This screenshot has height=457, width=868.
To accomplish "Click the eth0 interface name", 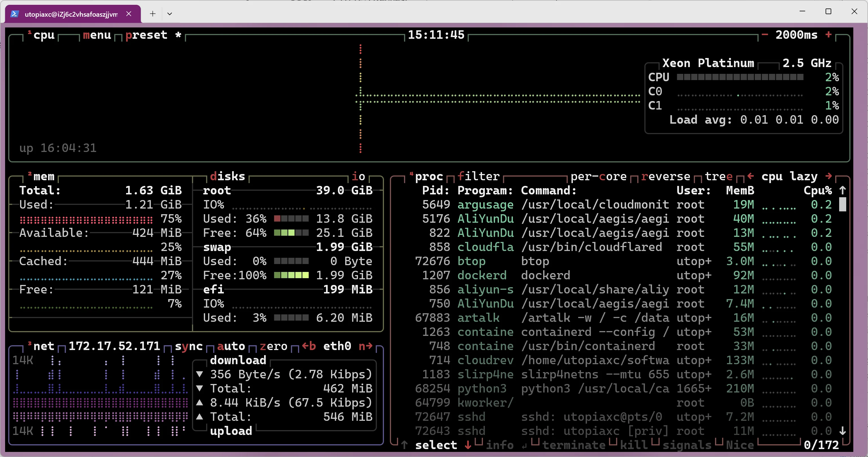I will pyautogui.click(x=337, y=346).
